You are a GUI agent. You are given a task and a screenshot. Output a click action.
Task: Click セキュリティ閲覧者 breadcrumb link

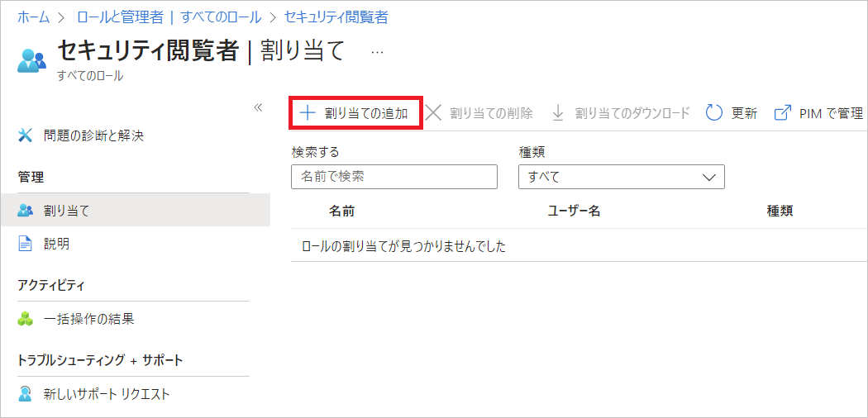coord(336,17)
